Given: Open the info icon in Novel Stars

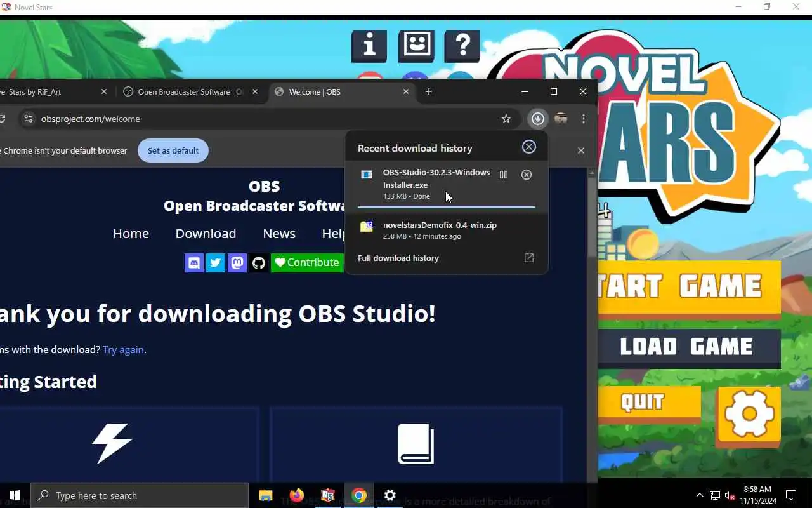Looking at the screenshot, I should (369, 46).
